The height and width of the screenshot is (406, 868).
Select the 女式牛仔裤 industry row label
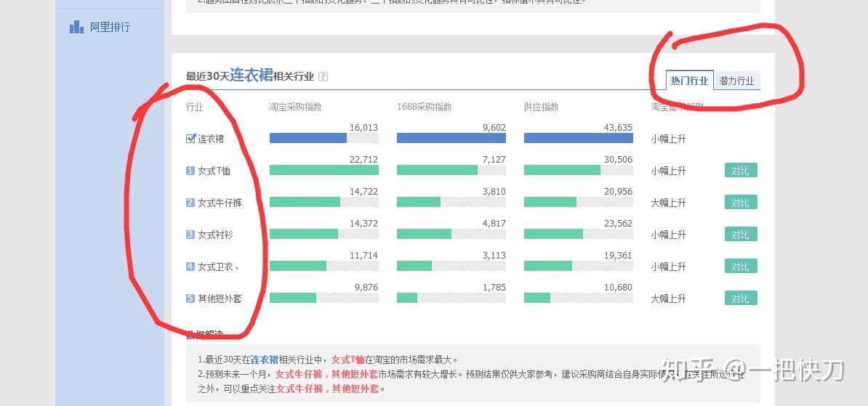coord(220,203)
